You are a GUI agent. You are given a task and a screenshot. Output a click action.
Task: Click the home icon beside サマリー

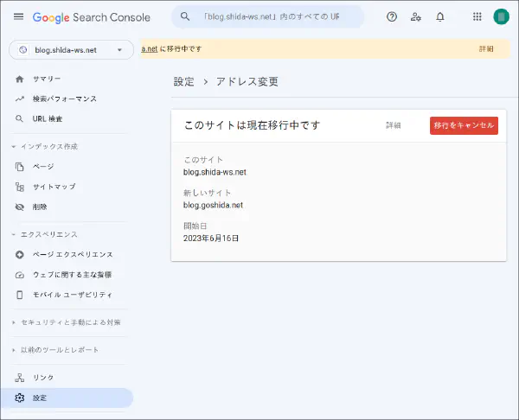(x=20, y=79)
